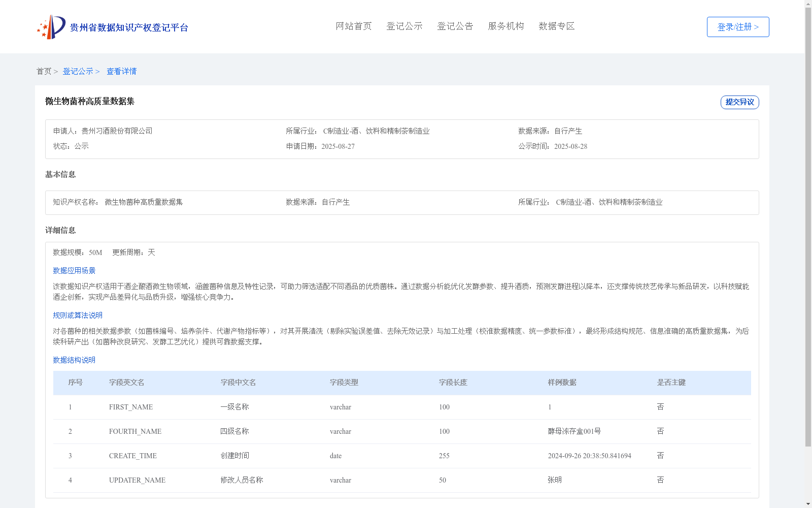Click the 样例数据 column header
The image size is (812, 508).
click(562, 383)
